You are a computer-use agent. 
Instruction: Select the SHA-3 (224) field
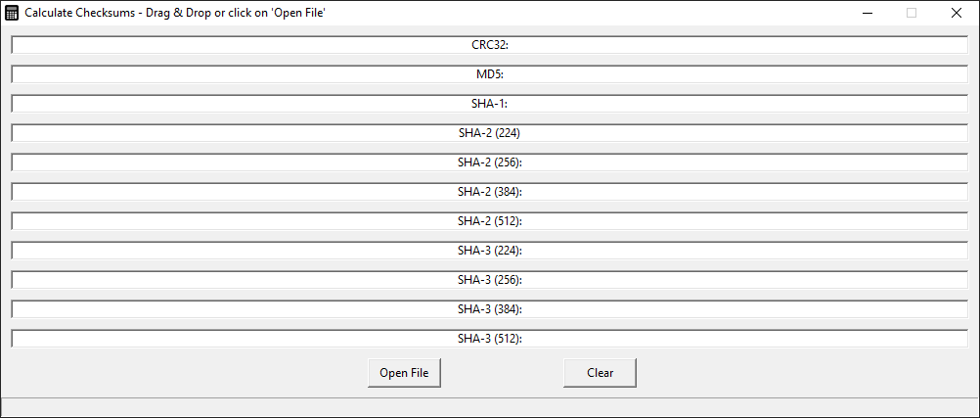click(x=489, y=251)
